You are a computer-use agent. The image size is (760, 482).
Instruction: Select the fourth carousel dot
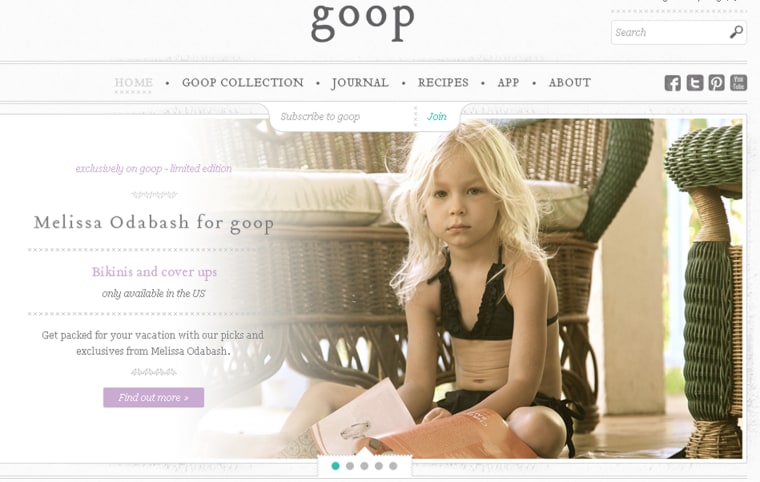point(379,466)
